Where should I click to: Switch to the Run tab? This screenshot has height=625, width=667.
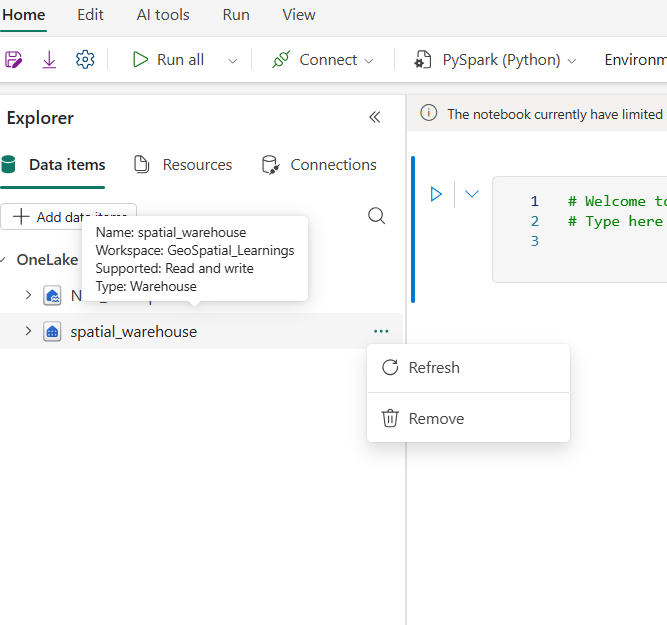[x=236, y=15]
